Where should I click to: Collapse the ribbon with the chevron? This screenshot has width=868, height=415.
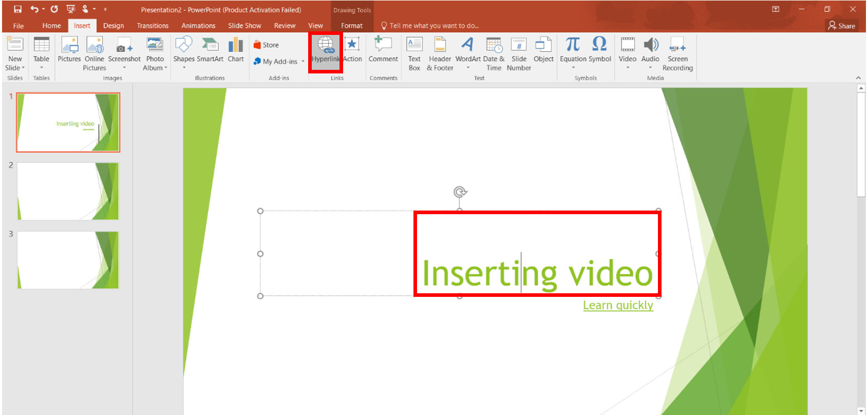(858, 78)
